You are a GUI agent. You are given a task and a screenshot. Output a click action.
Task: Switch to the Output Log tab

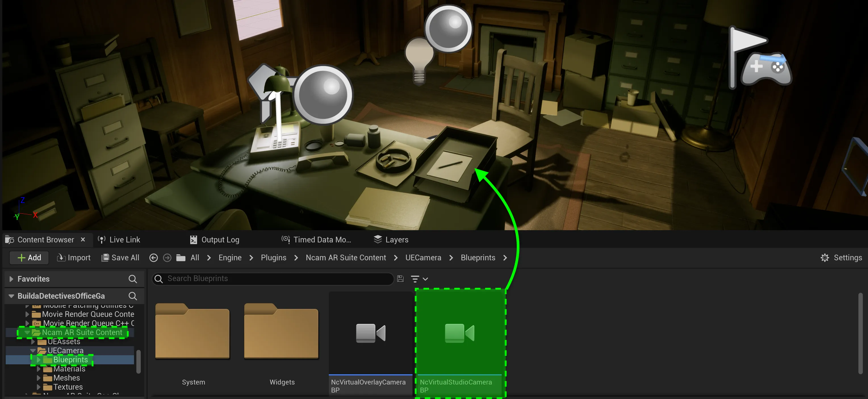[x=215, y=240]
